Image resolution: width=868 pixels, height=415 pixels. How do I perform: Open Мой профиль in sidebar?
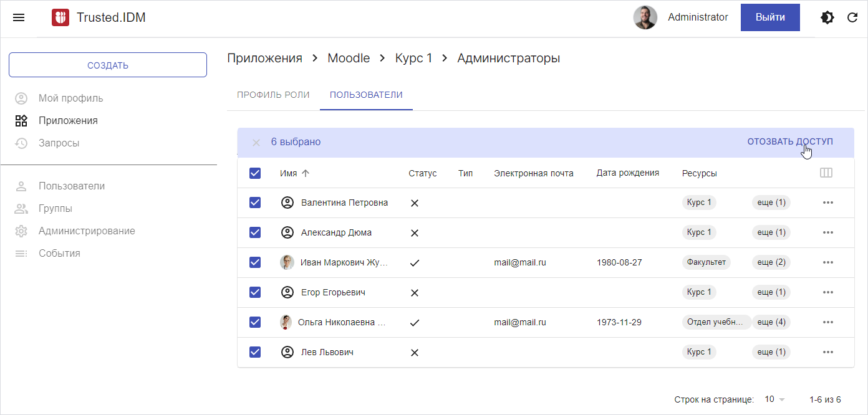tap(71, 98)
